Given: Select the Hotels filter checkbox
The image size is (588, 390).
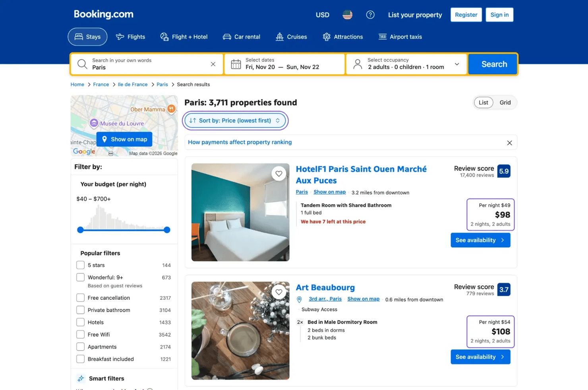Looking at the screenshot, I should tap(80, 322).
